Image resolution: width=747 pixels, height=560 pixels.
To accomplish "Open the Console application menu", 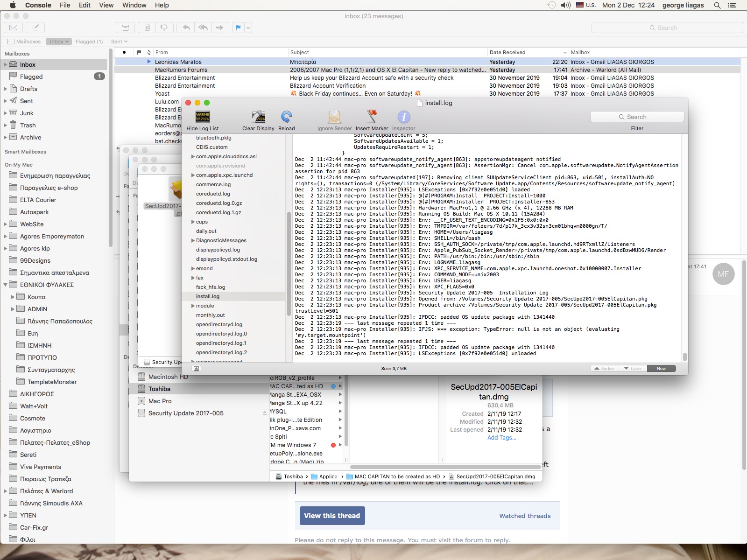I will 38,5.
